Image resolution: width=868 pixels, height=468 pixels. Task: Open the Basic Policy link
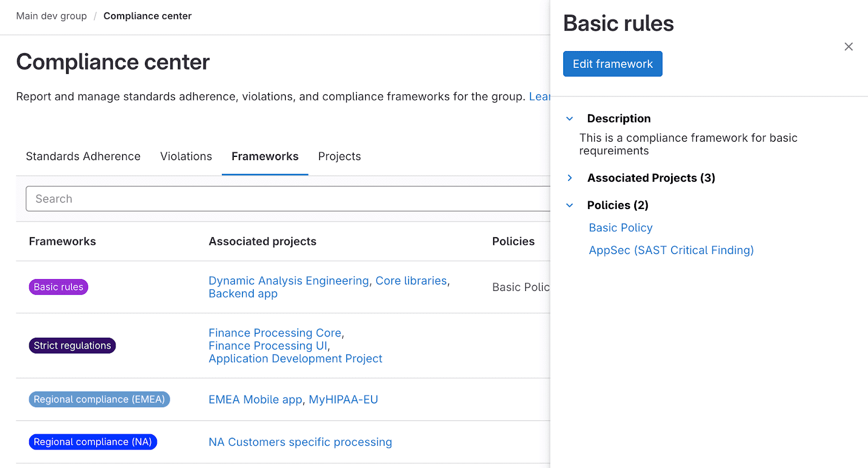coord(621,228)
